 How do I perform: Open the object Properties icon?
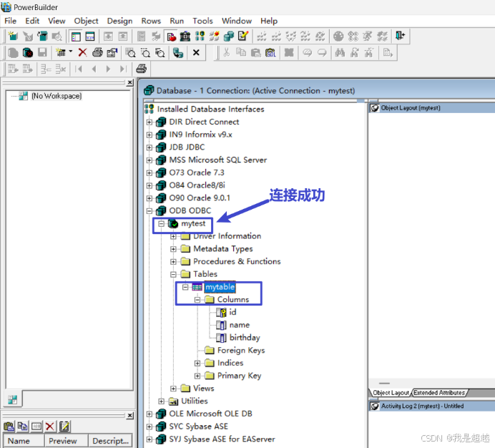(x=112, y=52)
